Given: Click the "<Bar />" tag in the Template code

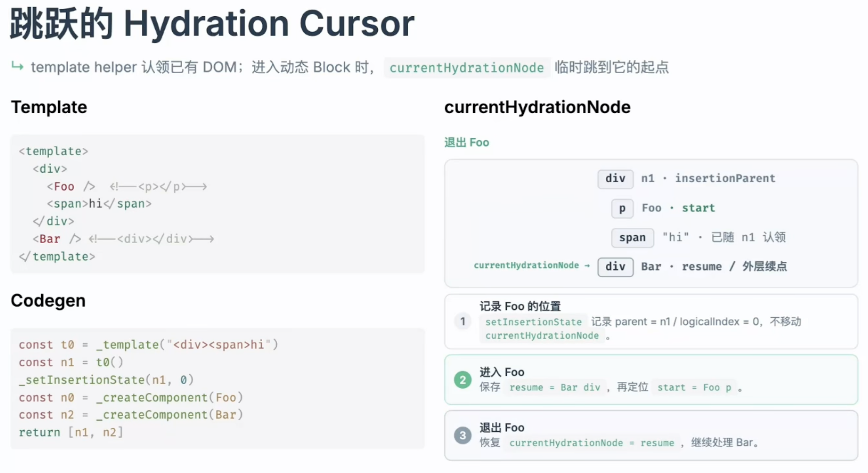Looking at the screenshot, I should 57,239.
